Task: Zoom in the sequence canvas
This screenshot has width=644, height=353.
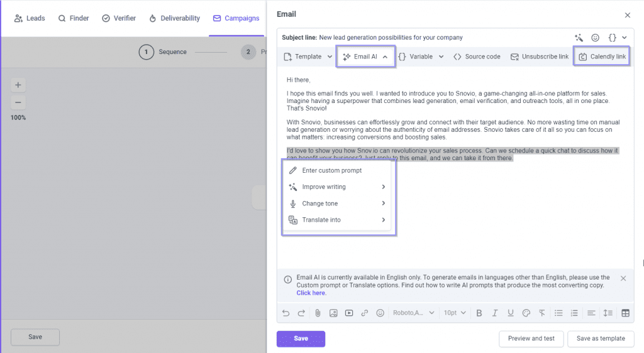Action: point(18,85)
